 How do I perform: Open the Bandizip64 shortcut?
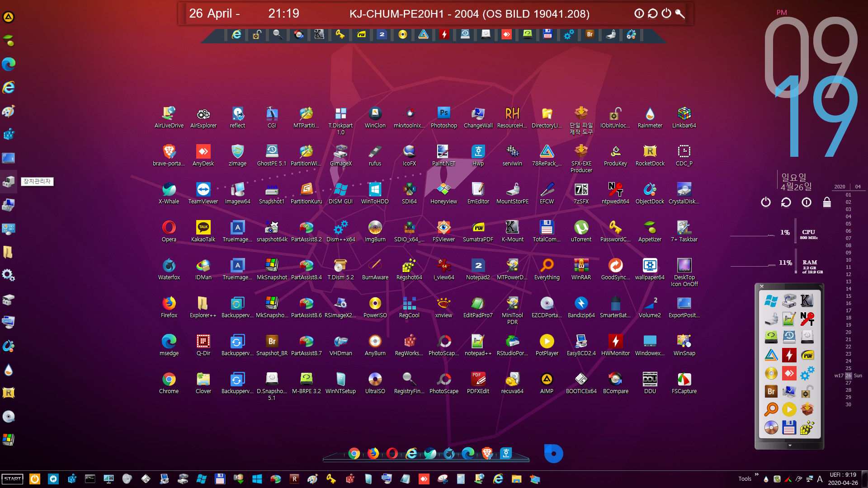coord(581,308)
